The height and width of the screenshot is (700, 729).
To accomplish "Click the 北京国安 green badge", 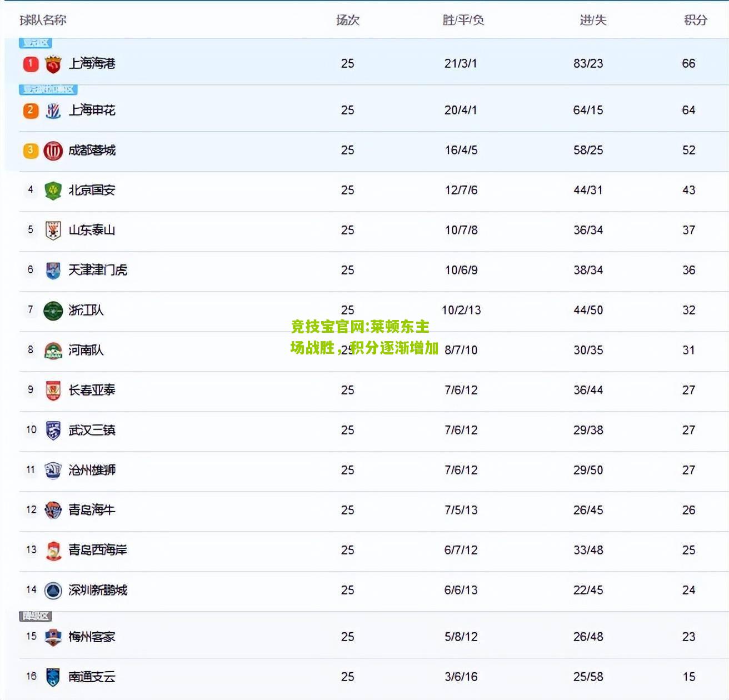I will click(53, 191).
